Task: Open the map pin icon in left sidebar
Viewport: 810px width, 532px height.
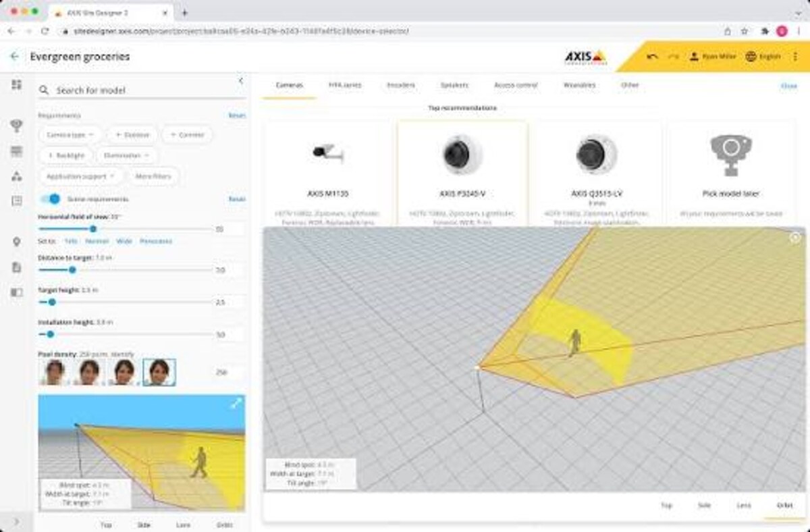Action: [17, 242]
